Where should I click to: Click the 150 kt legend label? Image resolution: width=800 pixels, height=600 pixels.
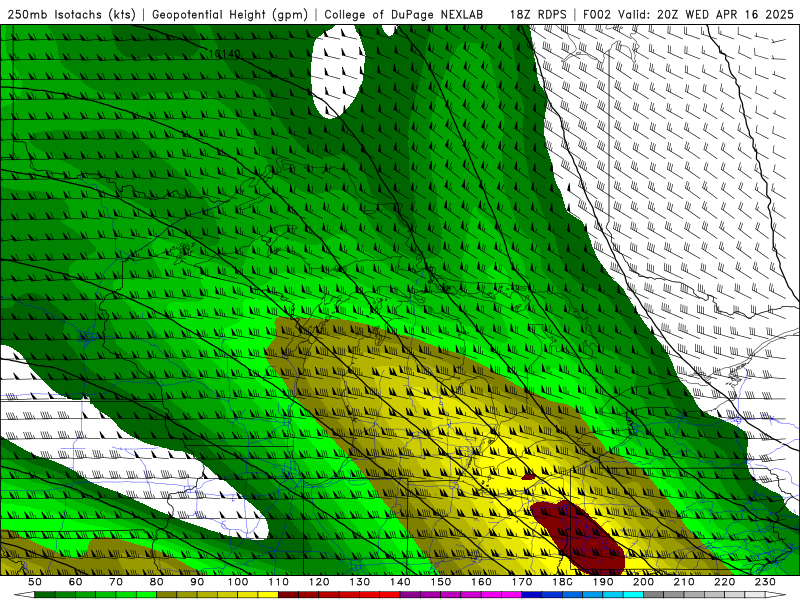[441, 582]
